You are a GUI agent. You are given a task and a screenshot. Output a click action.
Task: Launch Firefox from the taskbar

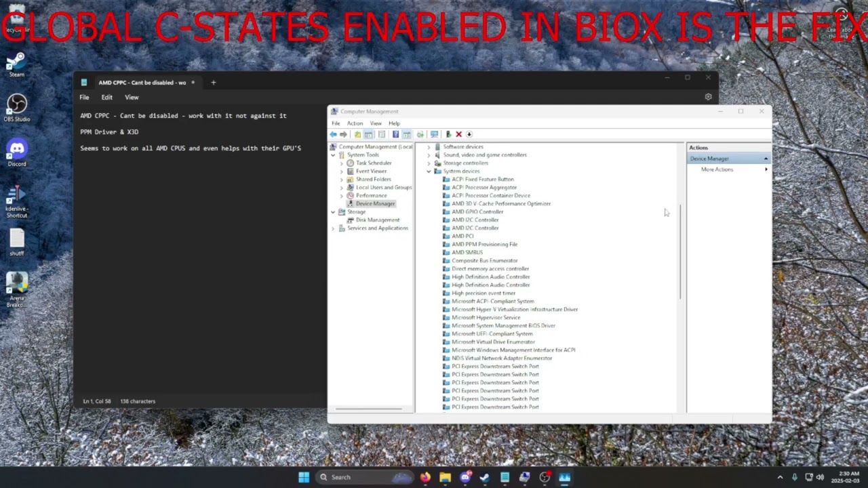(x=425, y=477)
